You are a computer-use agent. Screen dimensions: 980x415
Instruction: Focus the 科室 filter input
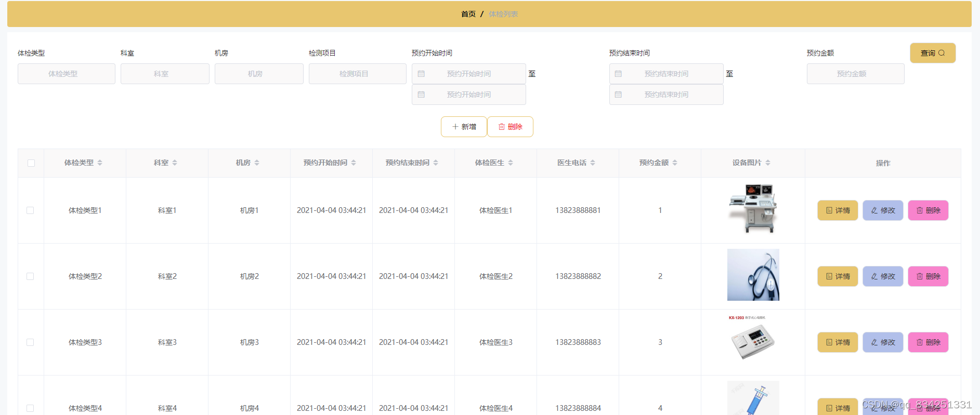[165, 74]
